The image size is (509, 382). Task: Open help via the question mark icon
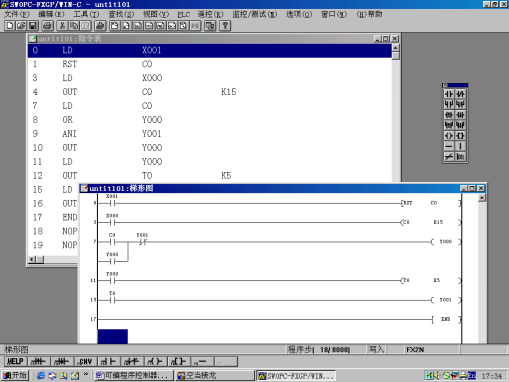pos(225,26)
